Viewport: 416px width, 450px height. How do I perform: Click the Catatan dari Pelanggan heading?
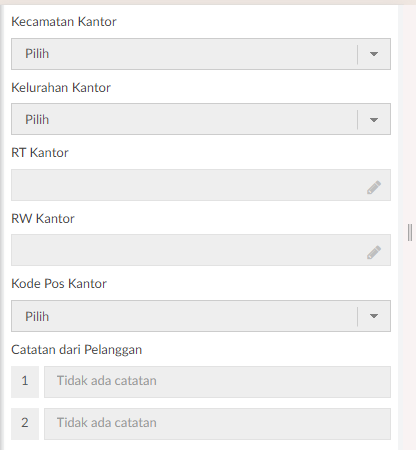77,350
